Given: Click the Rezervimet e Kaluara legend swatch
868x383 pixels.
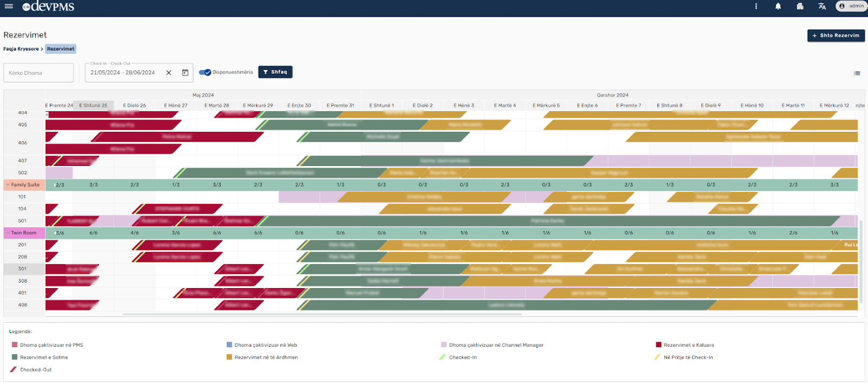Looking at the screenshot, I should [x=659, y=345].
